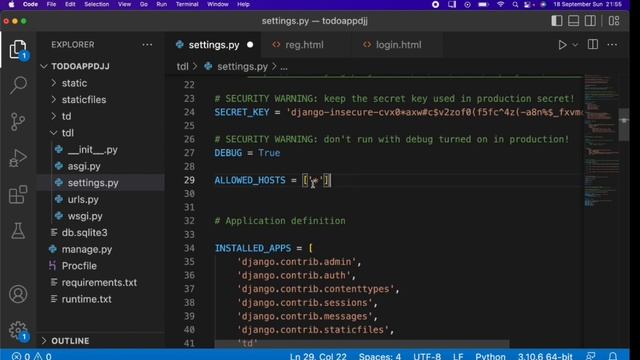Image resolution: width=640 pixels, height=360 pixels.
Task: Open the Explorer view in activity bar
Action: 18,49
